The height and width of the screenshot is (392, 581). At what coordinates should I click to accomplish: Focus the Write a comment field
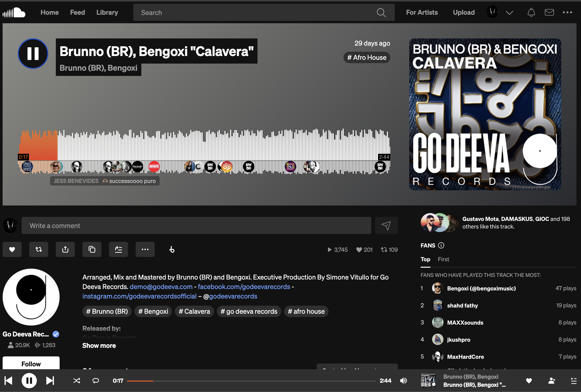click(196, 225)
